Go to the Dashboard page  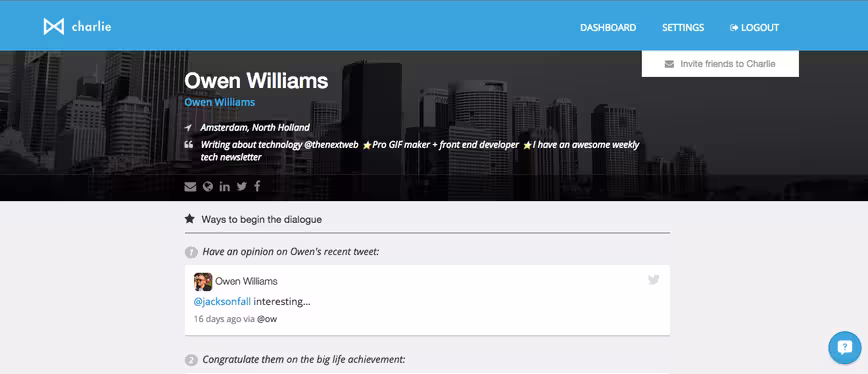click(608, 28)
